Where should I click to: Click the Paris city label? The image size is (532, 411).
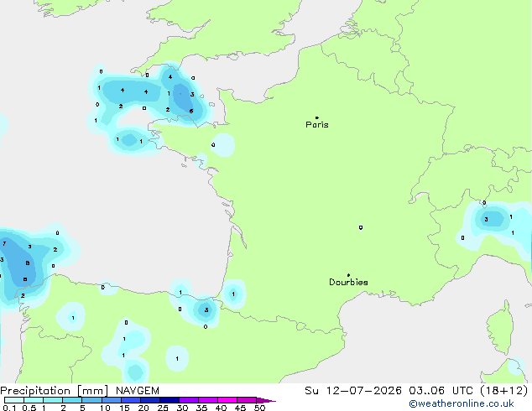[317, 125]
